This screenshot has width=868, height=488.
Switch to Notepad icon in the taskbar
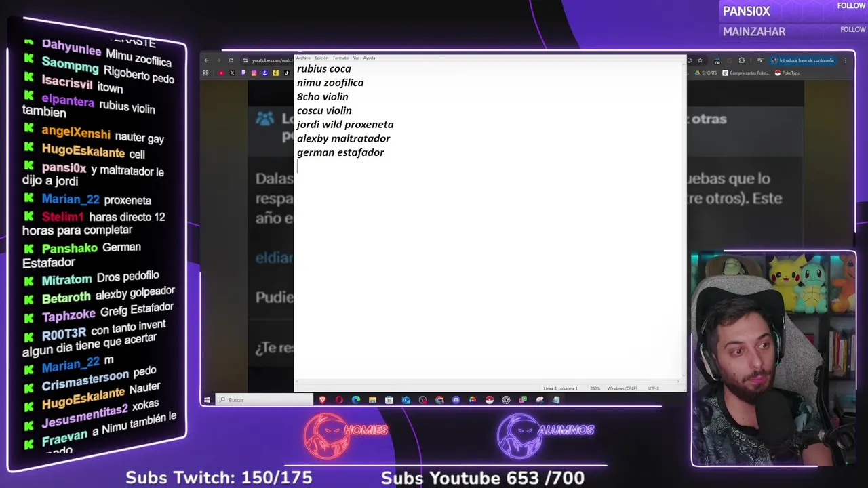(x=555, y=400)
